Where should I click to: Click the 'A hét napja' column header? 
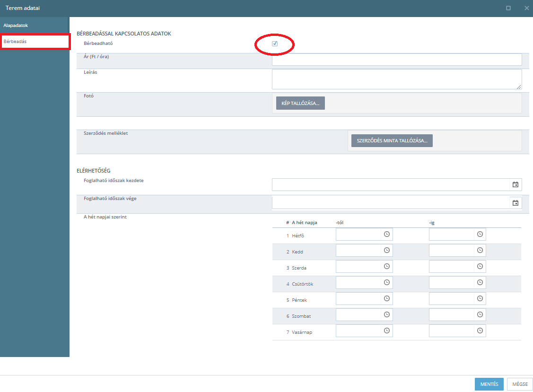coord(305,223)
